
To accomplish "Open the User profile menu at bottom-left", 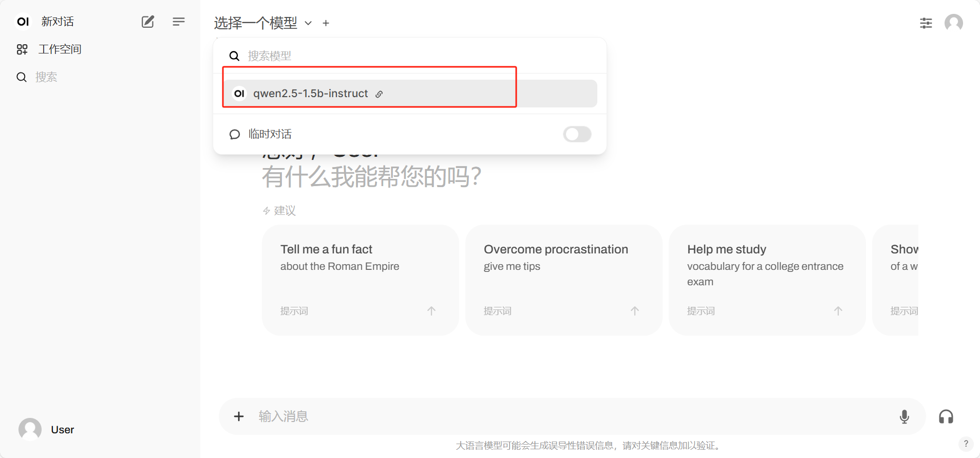I will tap(47, 429).
